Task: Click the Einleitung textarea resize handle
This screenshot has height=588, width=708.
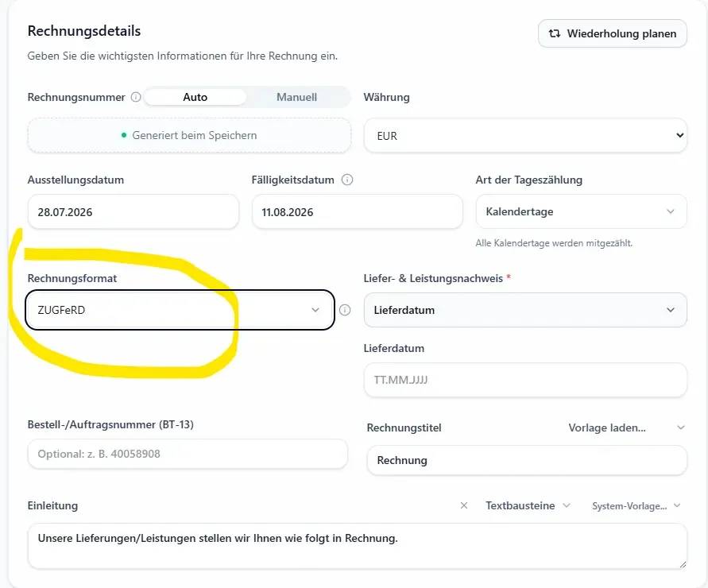Action: coord(683,564)
